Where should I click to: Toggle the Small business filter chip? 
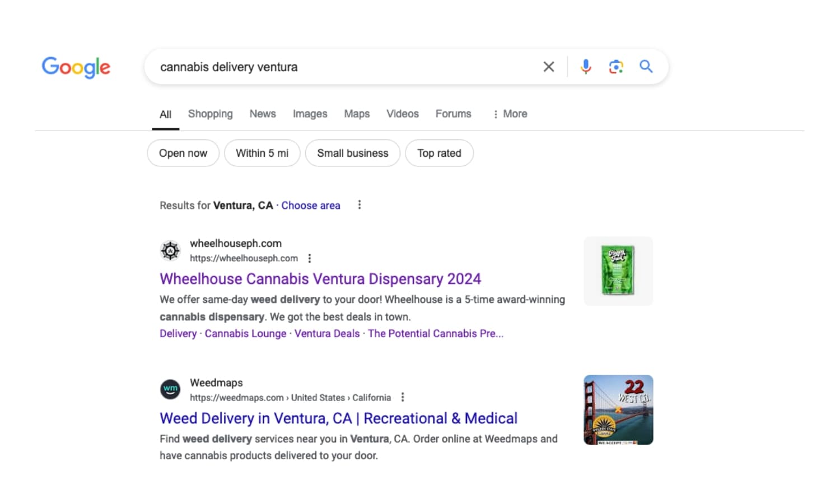point(352,153)
